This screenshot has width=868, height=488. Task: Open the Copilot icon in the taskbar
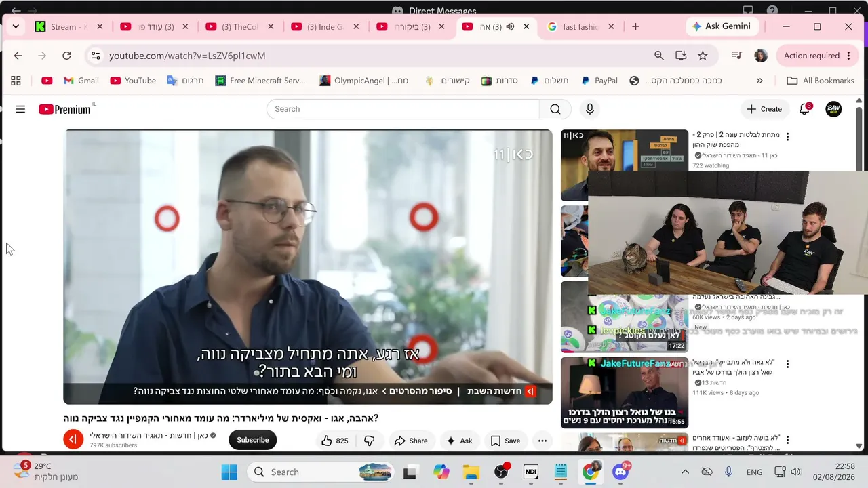(441, 472)
